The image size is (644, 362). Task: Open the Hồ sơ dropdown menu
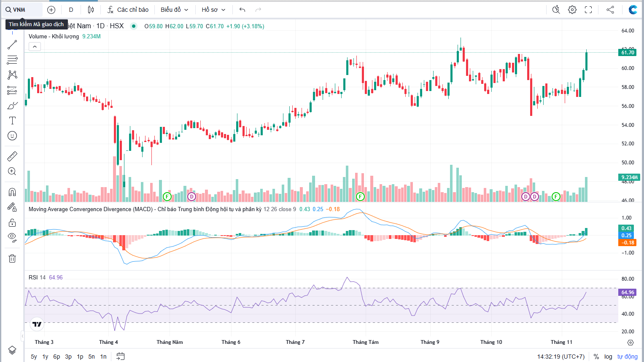point(213,10)
